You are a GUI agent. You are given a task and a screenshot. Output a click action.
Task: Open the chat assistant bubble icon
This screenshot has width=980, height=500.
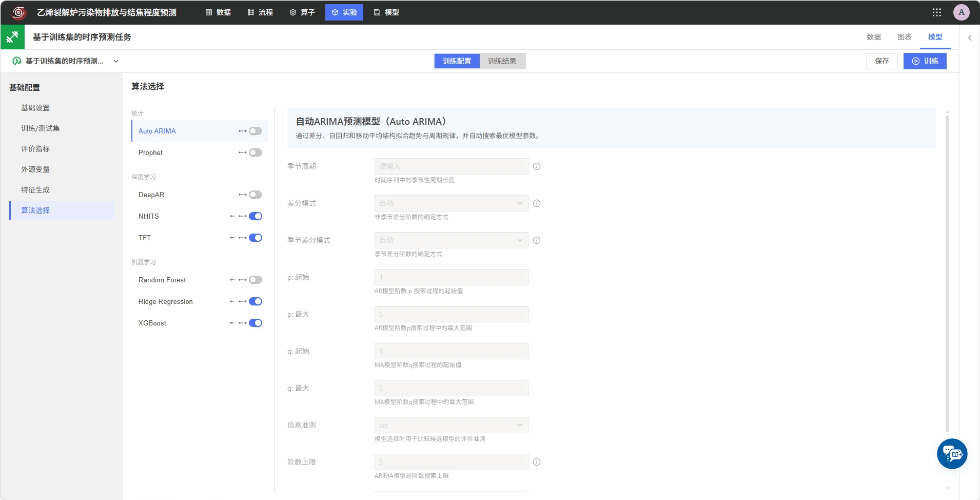[x=952, y=454]
